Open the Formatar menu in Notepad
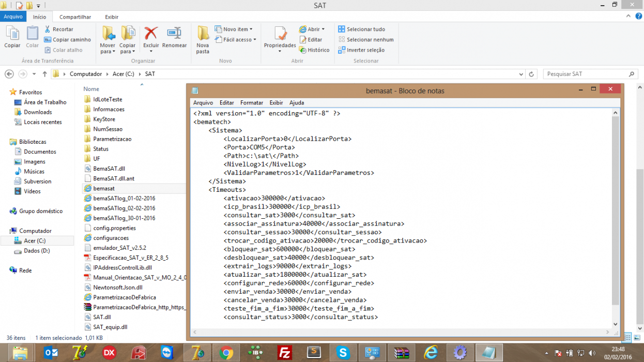 252,103
